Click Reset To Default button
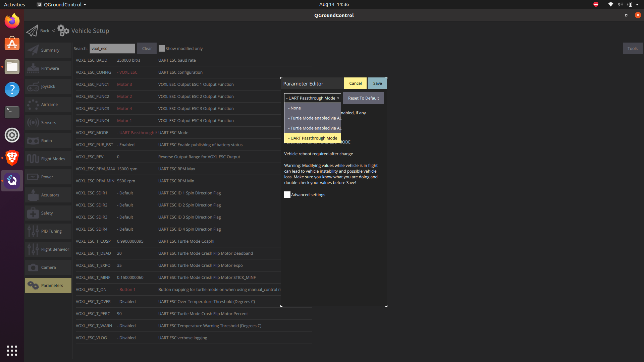Screen dimensions: 644x362 pos(363,98)
